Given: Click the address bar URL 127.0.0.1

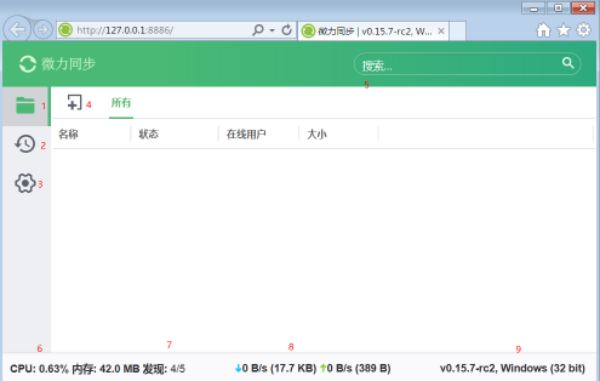Looking at the screenshot, I should [125, 30].
